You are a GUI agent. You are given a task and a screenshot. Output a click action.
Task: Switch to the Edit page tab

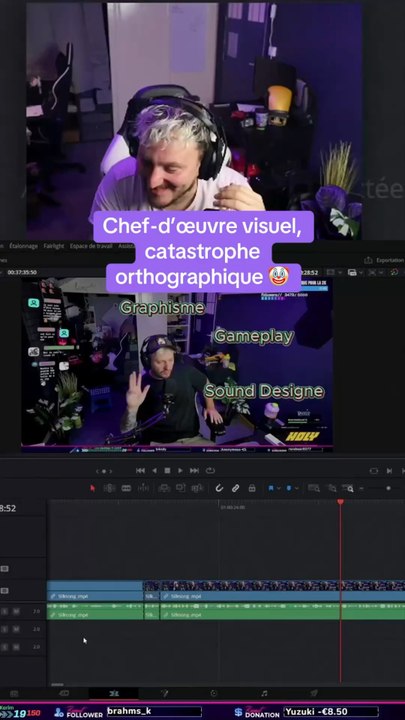coord(113,693)
